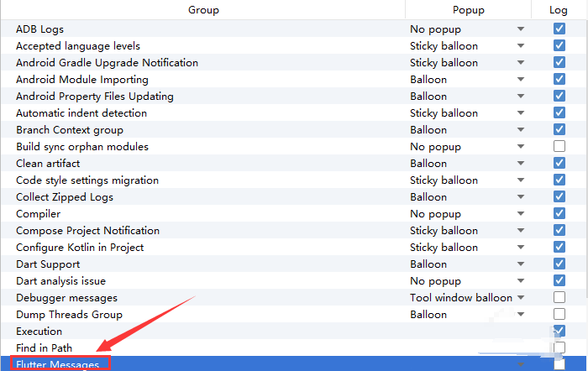Enable Log for Dump Threads Group
The width and height of the screenshot is (588, 371).
point(559,314)
